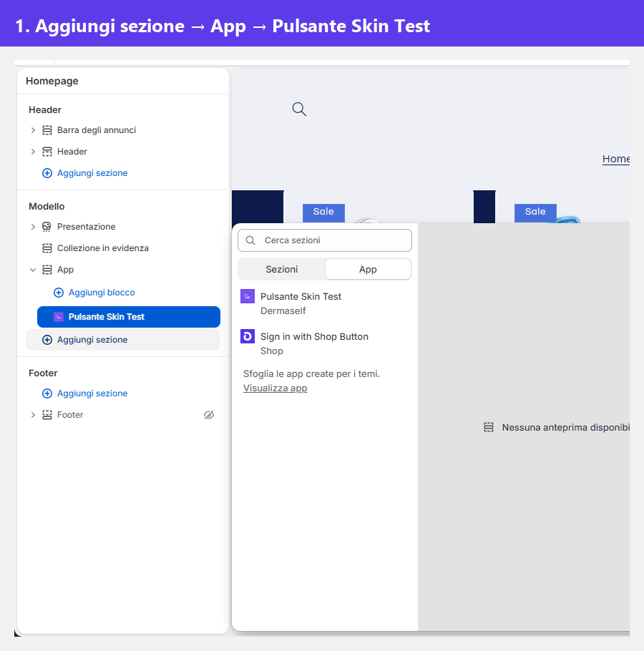This screenshot has height=651, width=644.
Task: Expand the Footer section row
Action: pyautogui.click(x=33, y=415)
